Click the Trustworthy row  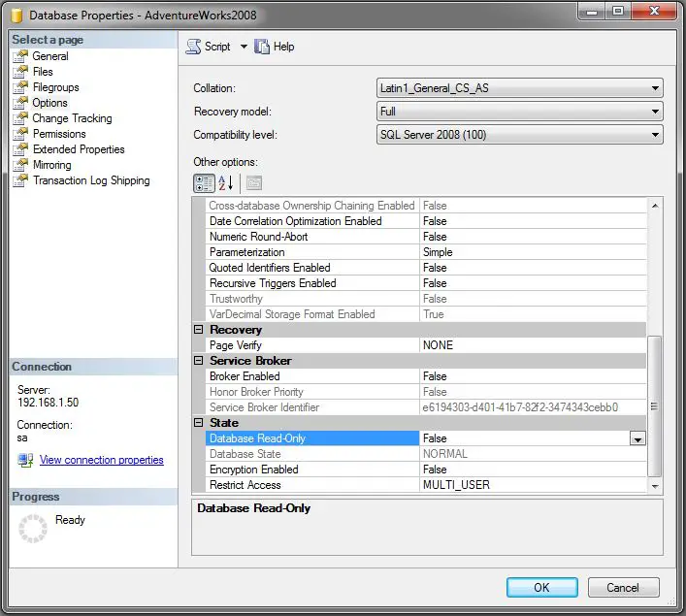(426, 299)
